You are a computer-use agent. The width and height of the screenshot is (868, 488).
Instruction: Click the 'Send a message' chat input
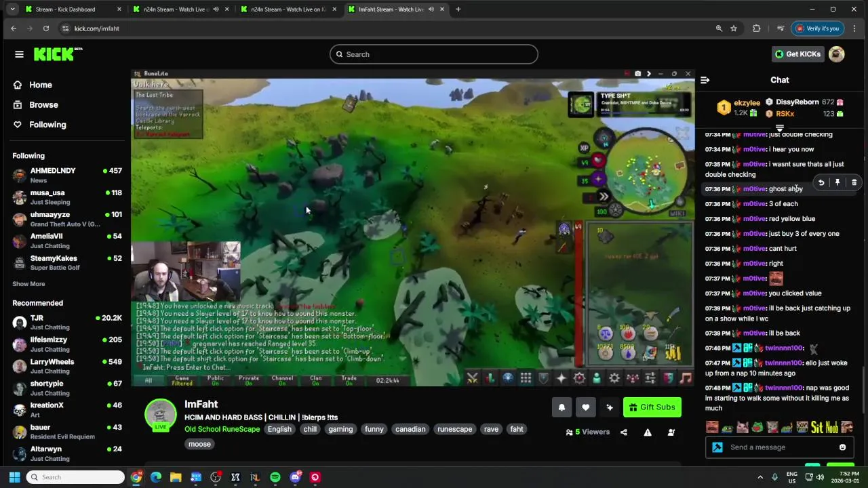pyautogui.click(x=780, y=447)
